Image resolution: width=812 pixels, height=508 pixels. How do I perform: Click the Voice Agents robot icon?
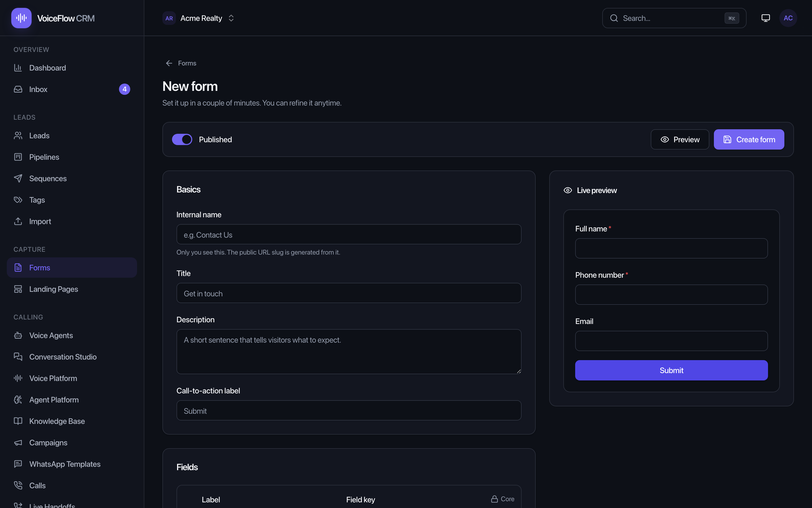(18, 336)
